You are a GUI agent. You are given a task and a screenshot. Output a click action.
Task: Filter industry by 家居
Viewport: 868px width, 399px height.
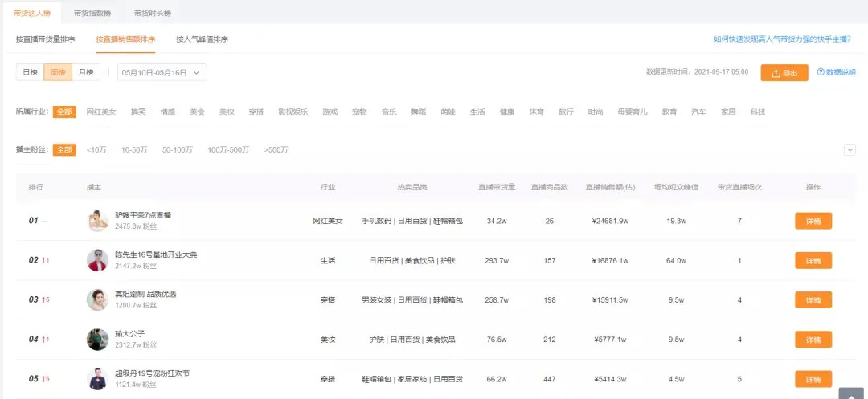pyautogui.click(x=728, y=112)
